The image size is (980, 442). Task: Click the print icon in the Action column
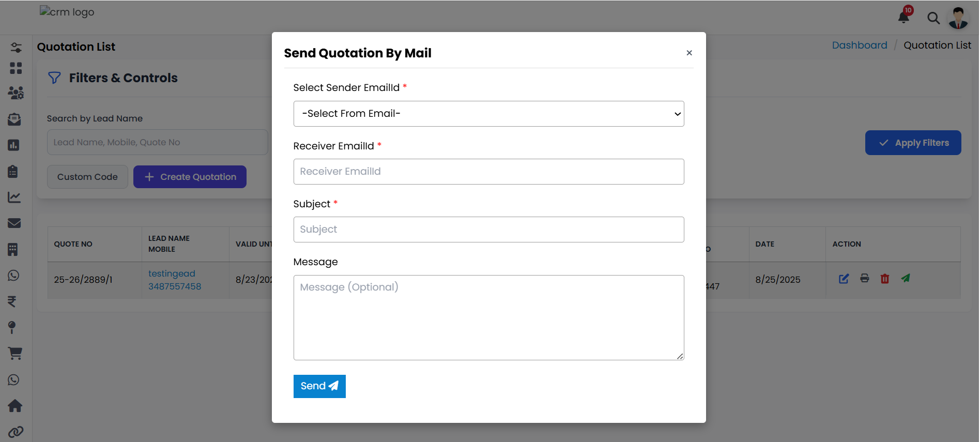pos(864,279)
